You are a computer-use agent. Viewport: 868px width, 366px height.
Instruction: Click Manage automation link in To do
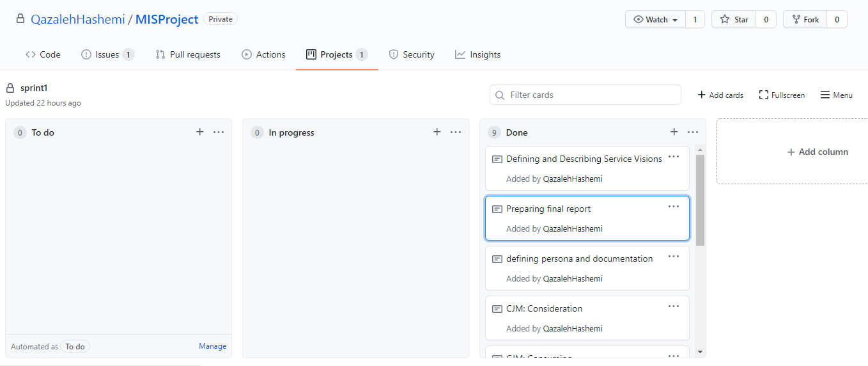tap(212, 346)
